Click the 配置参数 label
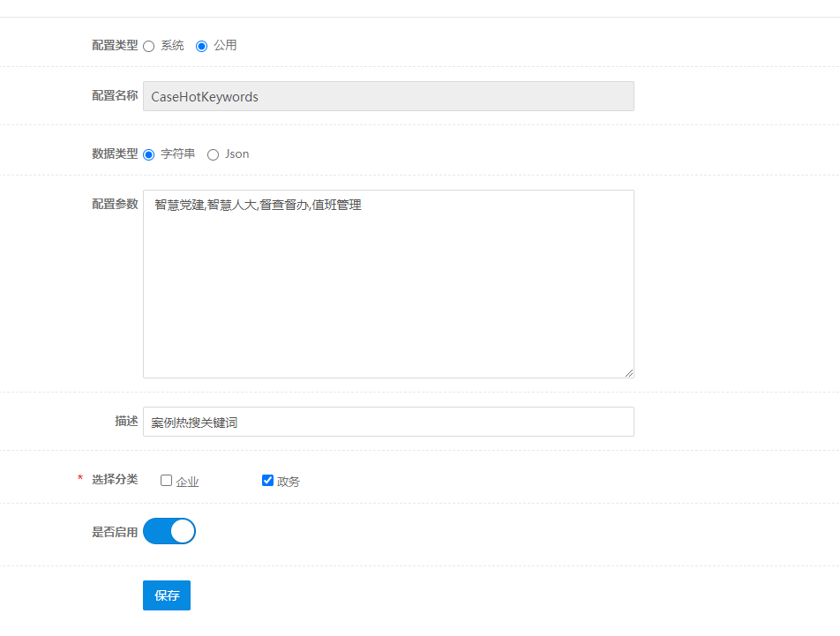The width and height of the screenshot is (840, 636). pyautogui.click(x=115, y=204)
